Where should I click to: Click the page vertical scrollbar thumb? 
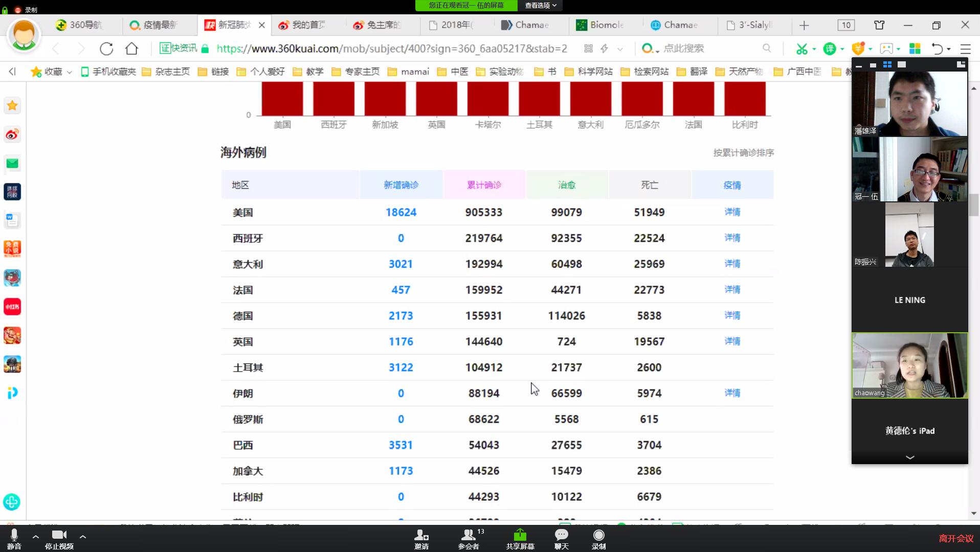click(973, 205)
